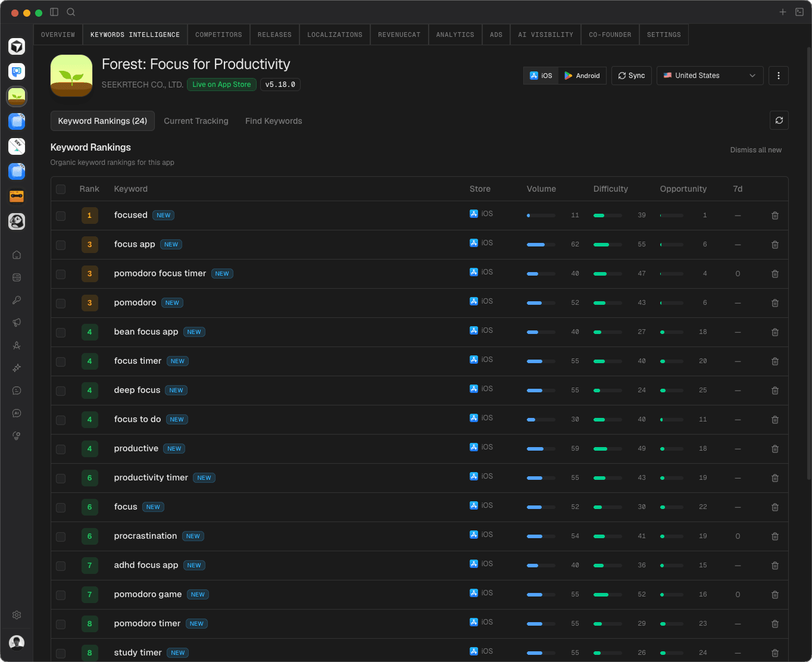Click the 'Opportunity' column header
Viewport: 812px width, 662px height.
click(683, 189)
